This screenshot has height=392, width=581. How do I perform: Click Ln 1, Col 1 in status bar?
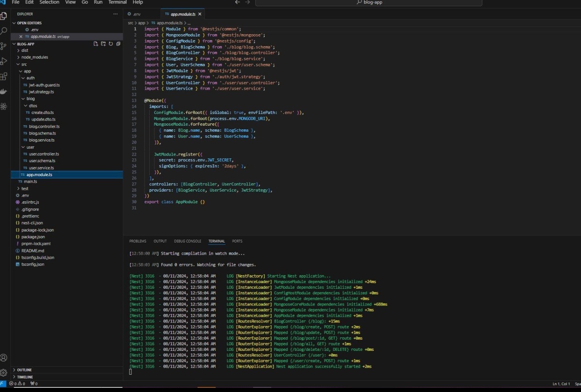tap(561, 384)
